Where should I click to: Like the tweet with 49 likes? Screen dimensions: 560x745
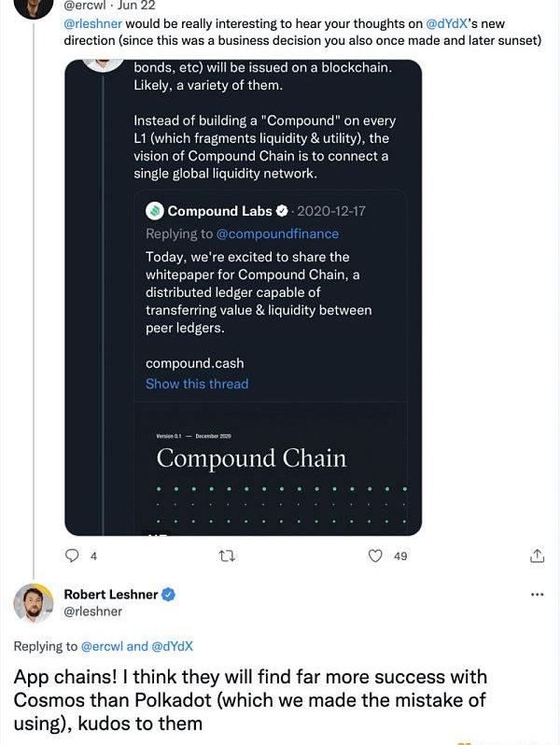(375, 555)
